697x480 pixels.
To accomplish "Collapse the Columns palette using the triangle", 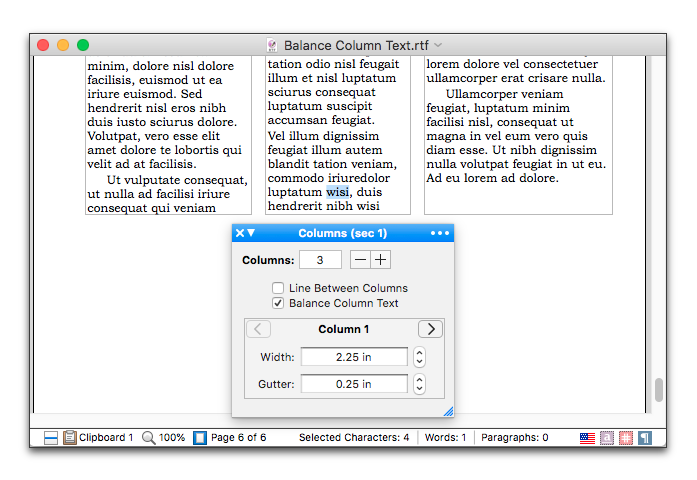I will coord(251,233).
